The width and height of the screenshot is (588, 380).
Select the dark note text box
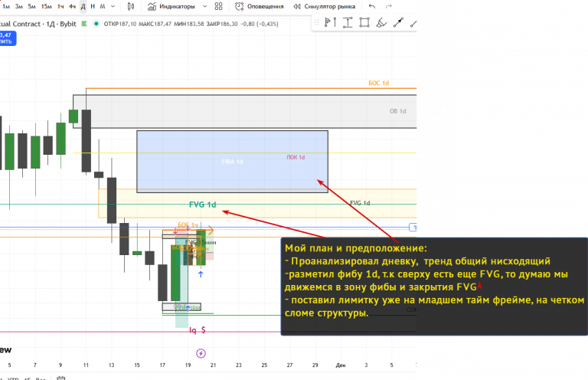(x=434, y=287)
